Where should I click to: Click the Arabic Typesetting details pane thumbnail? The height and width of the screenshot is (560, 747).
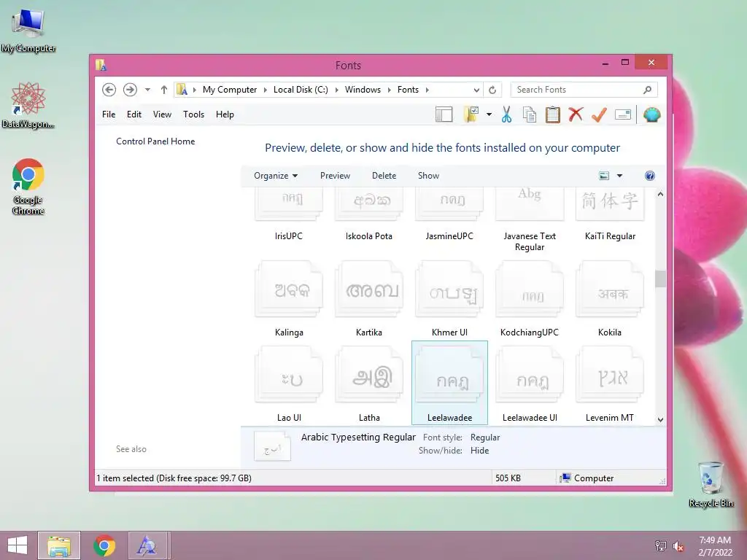pos(272,446)
